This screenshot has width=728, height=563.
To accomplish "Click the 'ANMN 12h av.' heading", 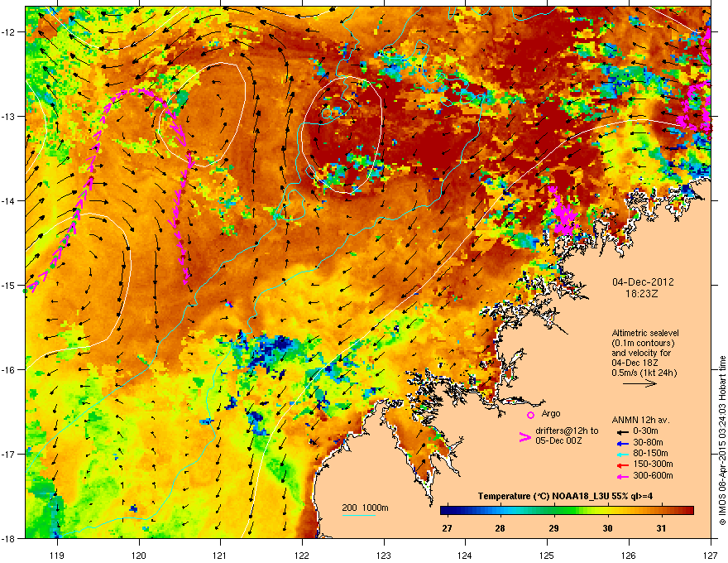I will coord(640,420).
